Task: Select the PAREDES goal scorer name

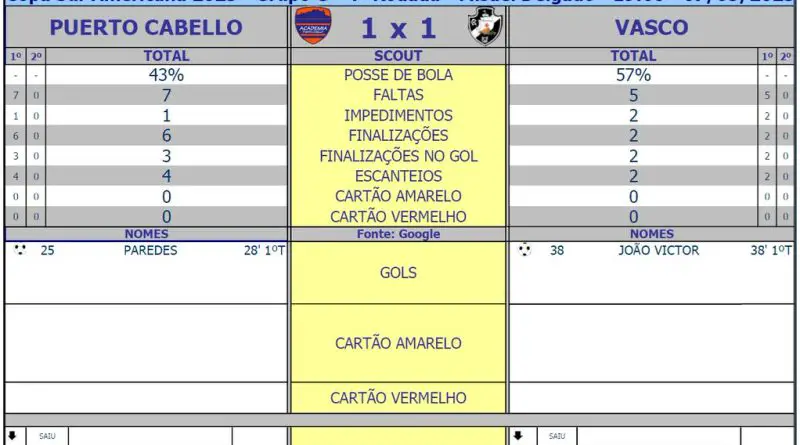Action: 151,251
